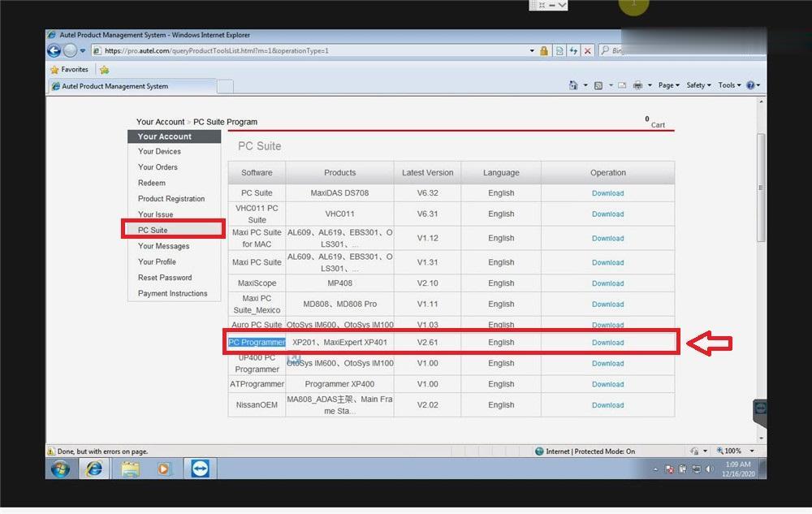Open the Safety menu
This screenshot has width=812, height=514.
pyautogui.click(x=698, y=85)
